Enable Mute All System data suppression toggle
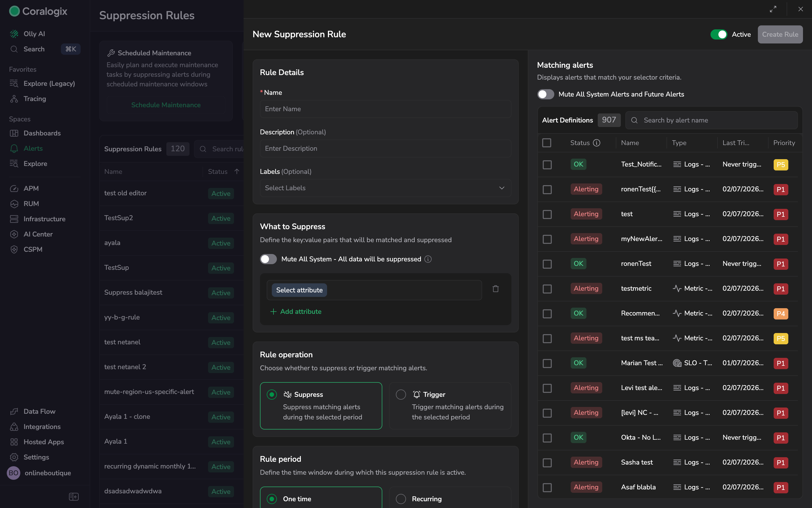This screenshot has width=812, height=508. 268,259
